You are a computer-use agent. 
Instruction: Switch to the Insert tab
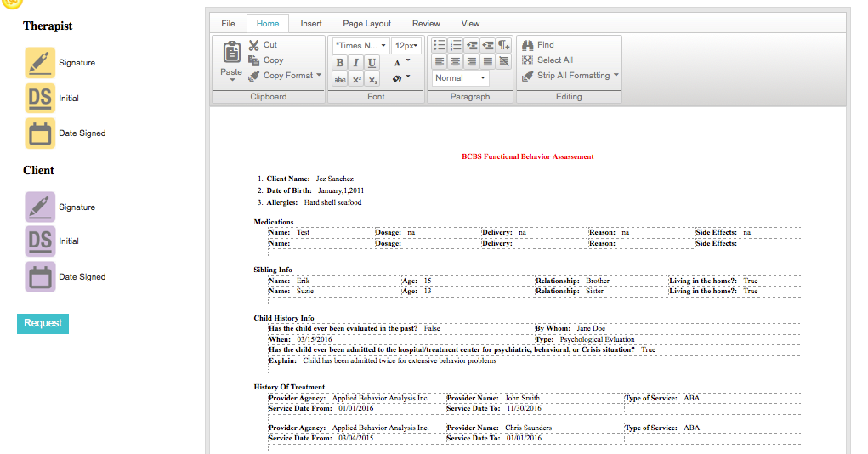311,23
